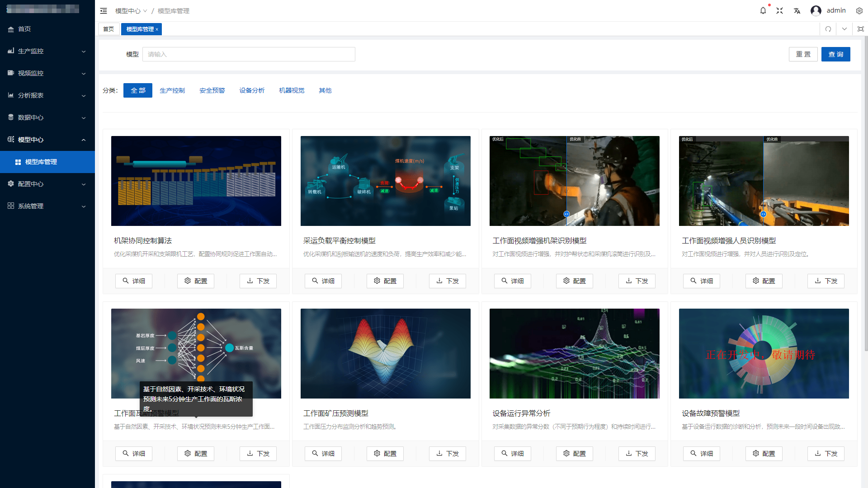Expand the 系统管理 sidebar menu
This screenshot has height=488, width=868.
tap(47, 206)
